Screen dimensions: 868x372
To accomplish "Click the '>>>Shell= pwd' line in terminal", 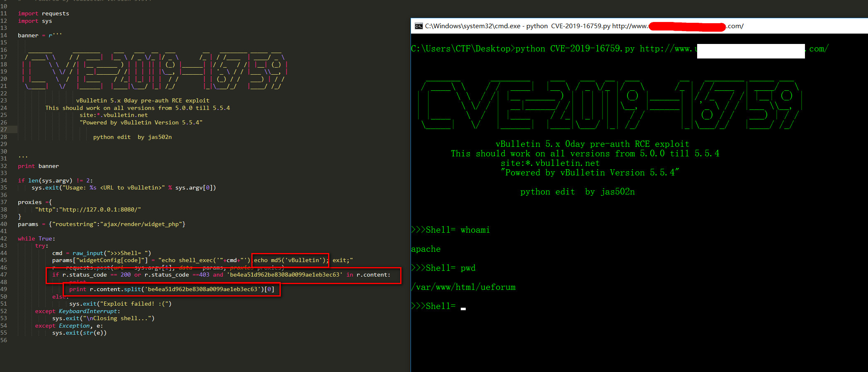I will point(443,268).
